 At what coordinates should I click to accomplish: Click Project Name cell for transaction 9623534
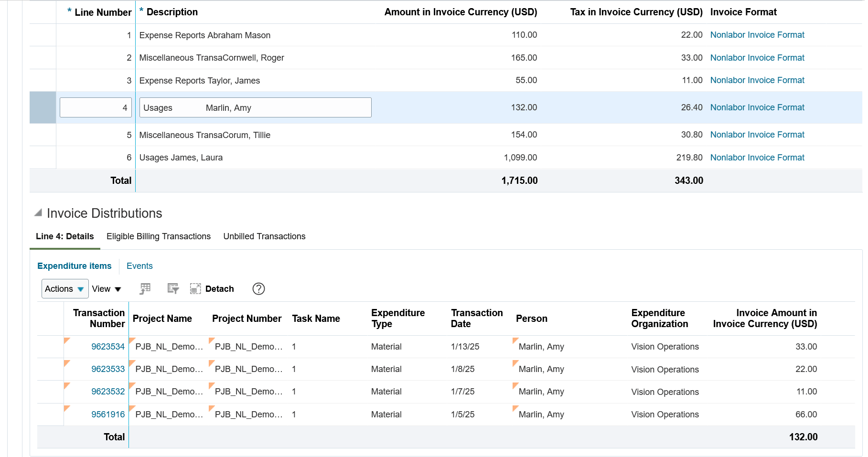pyautogui.click(x=169, y=347)
